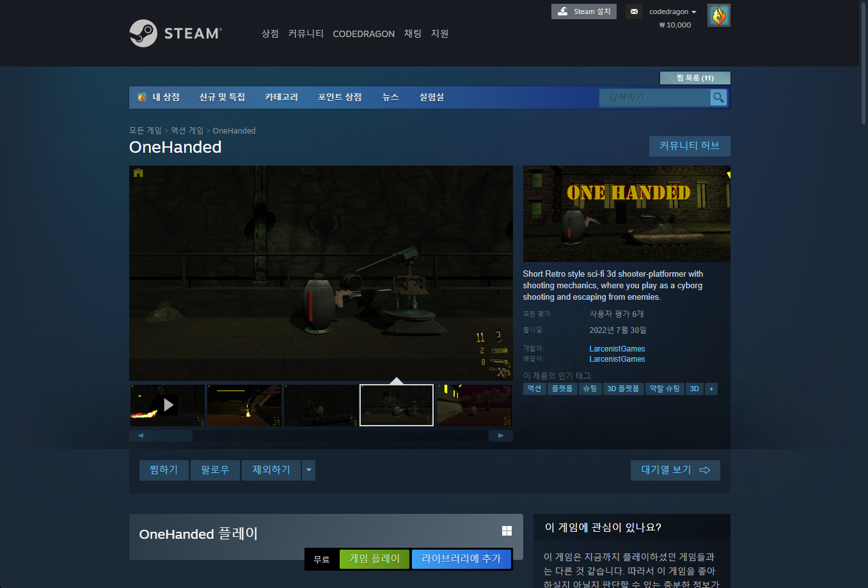Click the 게임 플레이 button
Viewport: 868px width, 588px height.
point(375,559)
